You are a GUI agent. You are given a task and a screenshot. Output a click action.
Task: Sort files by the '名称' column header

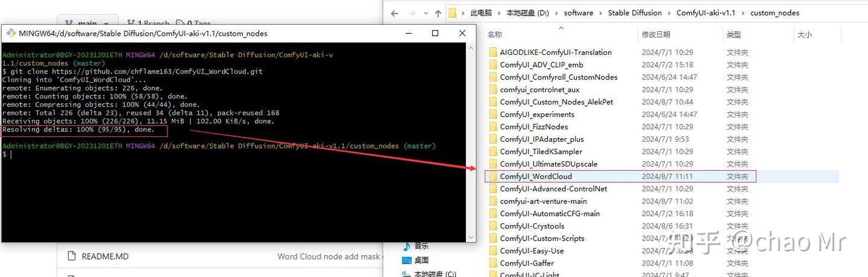click(x=495, y=35)
